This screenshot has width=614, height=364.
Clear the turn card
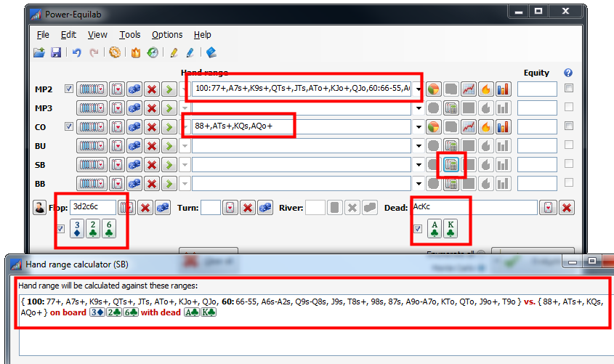[x=248, y=208]
